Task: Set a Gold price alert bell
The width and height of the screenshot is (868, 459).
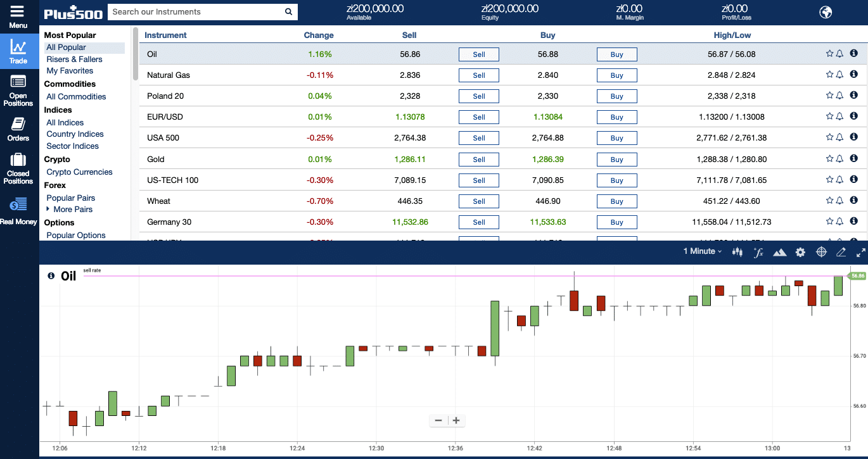Action: point(839,159)
